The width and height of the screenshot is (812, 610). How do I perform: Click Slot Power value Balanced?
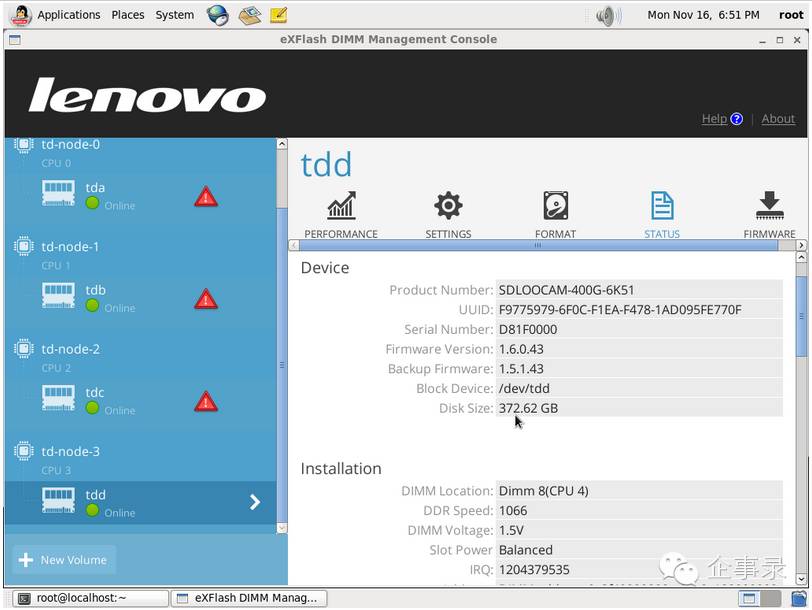click(526, 550)
